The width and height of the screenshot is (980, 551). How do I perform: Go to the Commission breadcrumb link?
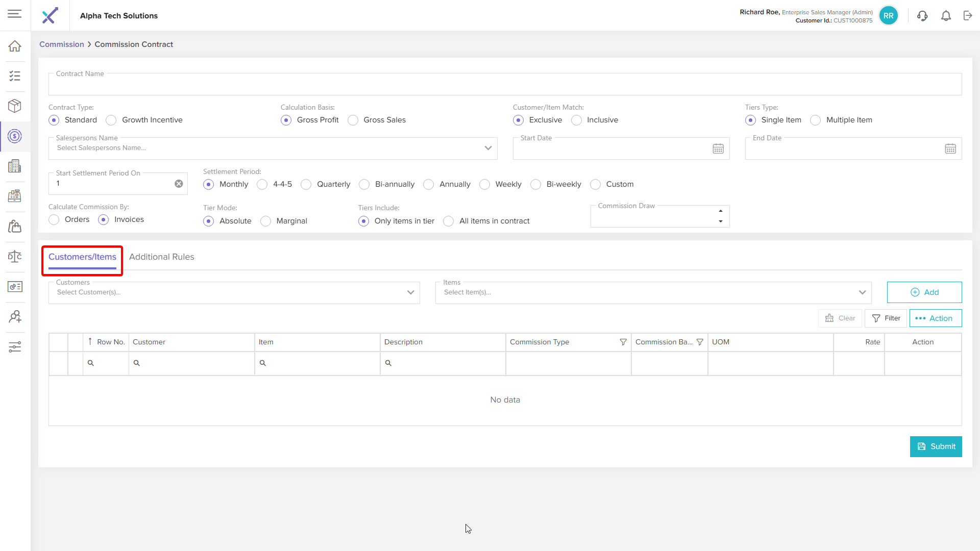61,44
